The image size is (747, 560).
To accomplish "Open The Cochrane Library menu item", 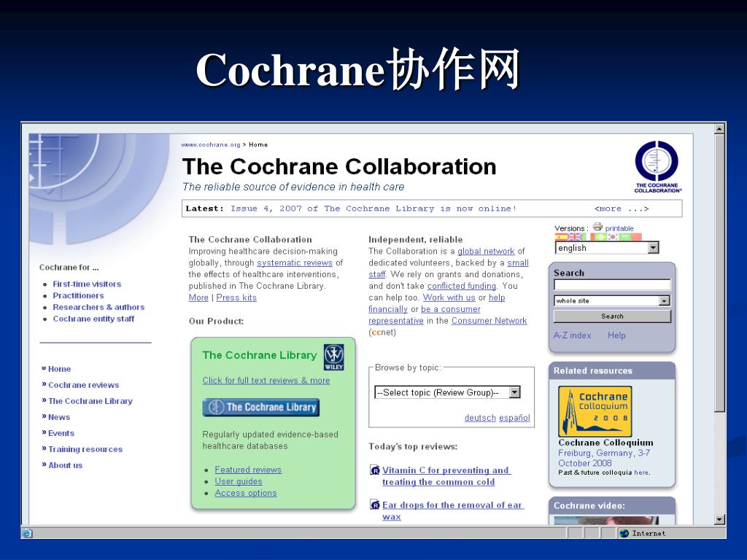I will [x=90, y=401].
